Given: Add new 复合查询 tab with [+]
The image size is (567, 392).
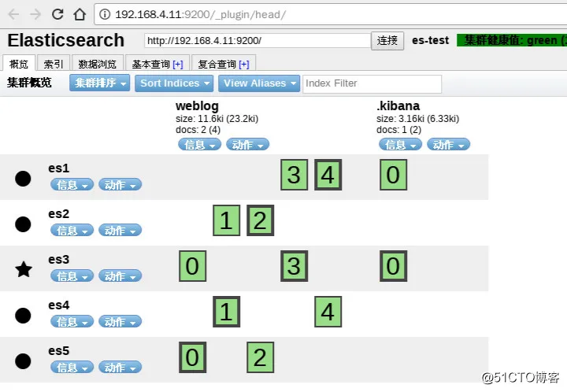Looking at the screenshot, I should tap(244, 65).
